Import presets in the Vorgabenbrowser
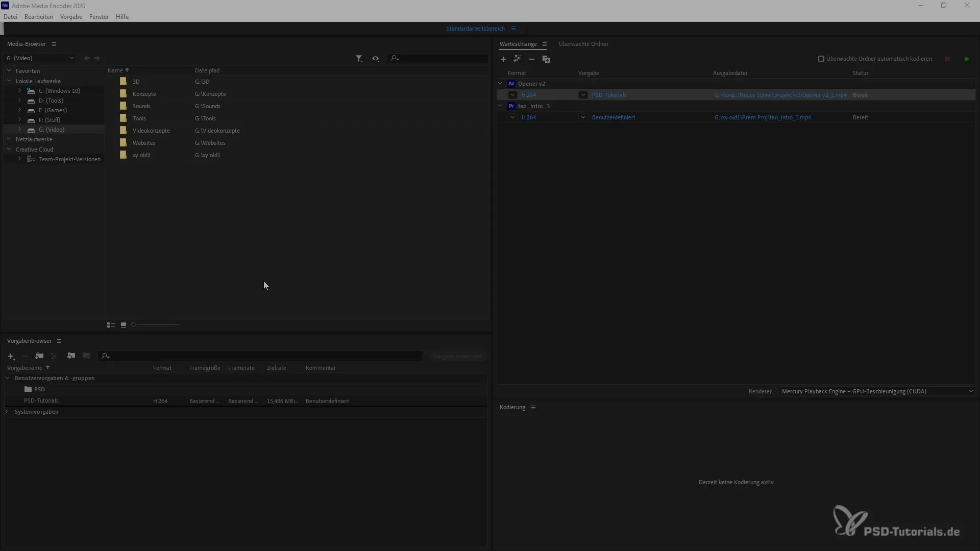This screenshot has width=980, height=551. (x=71, y=356)
